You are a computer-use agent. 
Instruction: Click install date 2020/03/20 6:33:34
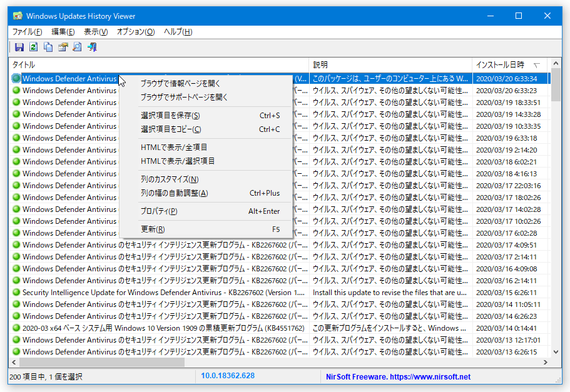click(506, 79)
